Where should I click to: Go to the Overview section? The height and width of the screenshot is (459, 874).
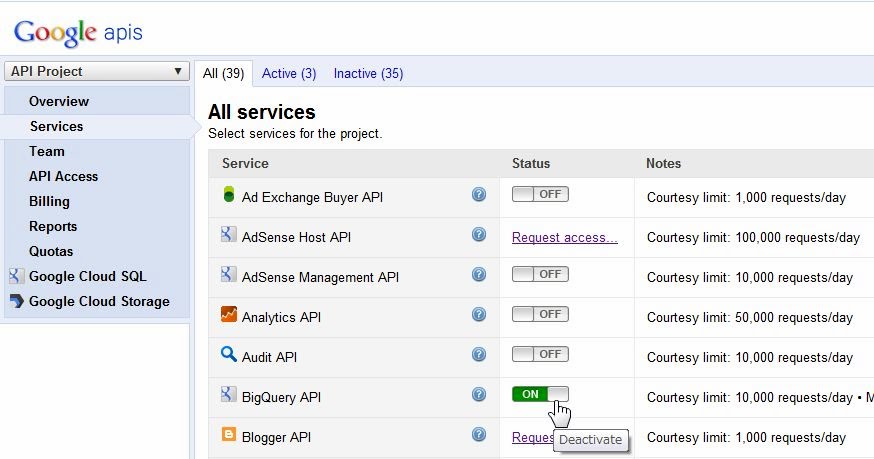58,101
